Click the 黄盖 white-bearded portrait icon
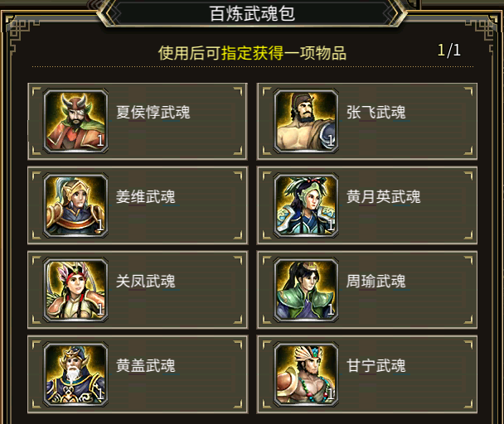504x424 pixels. 75,374
